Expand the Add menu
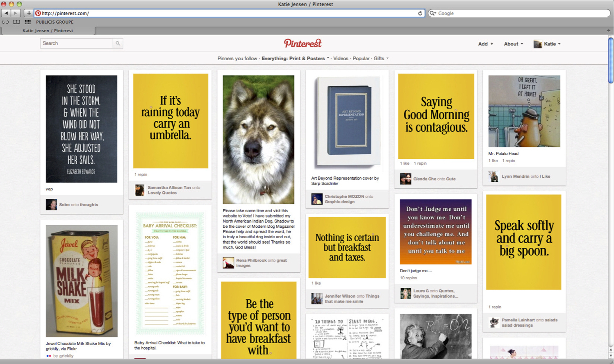Viewport: 614px width, 364px height. tap(485, 44)
